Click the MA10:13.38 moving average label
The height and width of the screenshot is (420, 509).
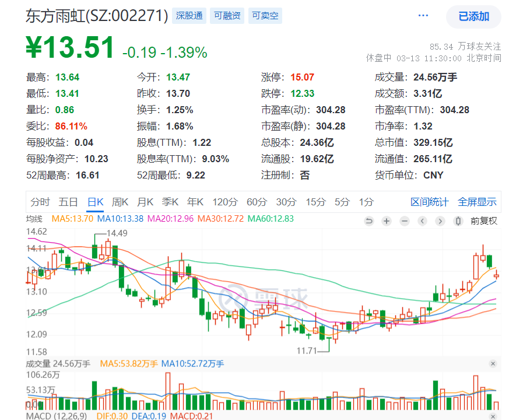(x=121, y=219)
